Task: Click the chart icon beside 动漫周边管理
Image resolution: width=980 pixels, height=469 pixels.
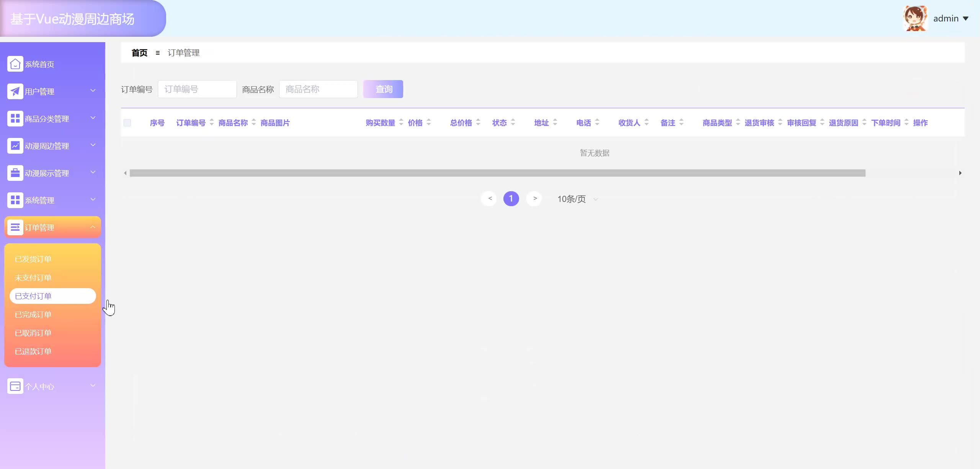Action: (x=15, y=146)
